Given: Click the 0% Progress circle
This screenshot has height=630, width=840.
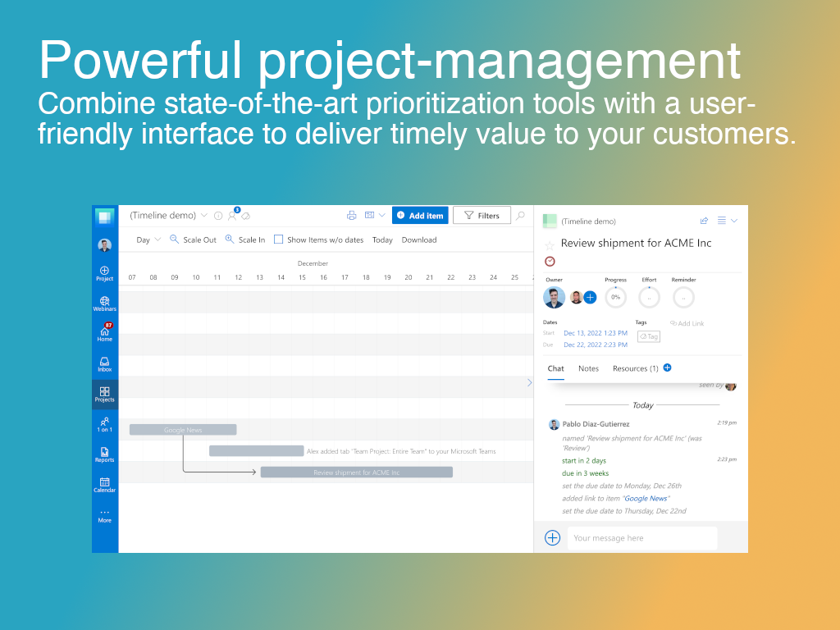Looking at the screenshot, I should click(615, 297).
